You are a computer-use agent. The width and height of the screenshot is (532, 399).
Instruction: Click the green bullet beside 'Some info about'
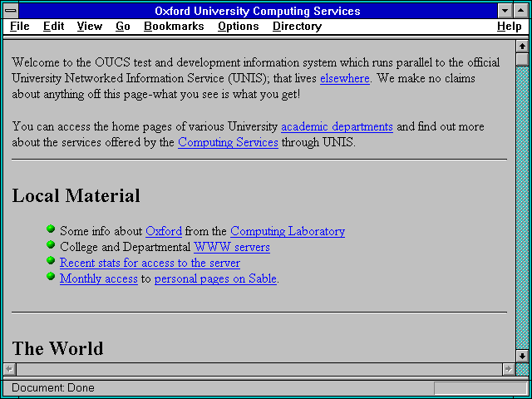click(x=51, y=229)
